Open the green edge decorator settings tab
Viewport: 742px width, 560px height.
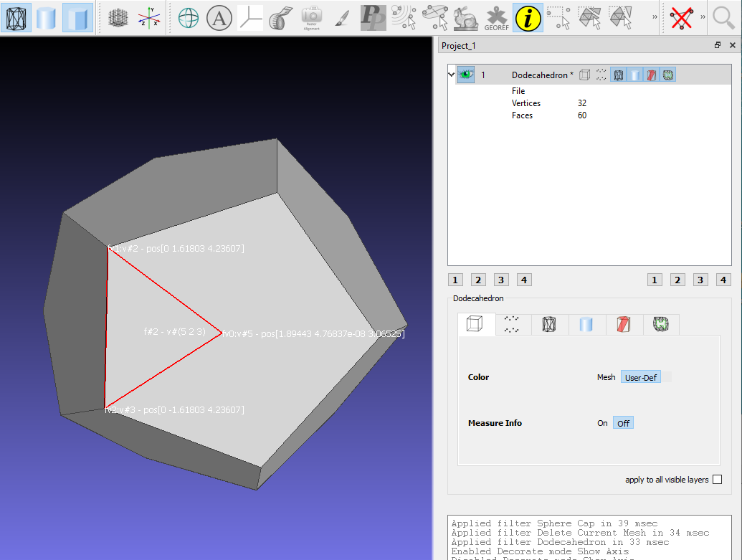click(660, 324)
